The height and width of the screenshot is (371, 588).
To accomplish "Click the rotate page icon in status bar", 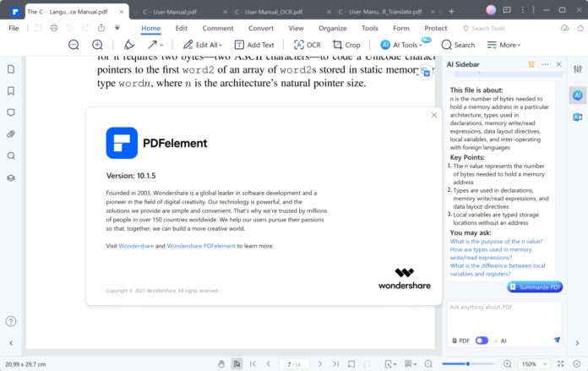I will click(x=351, y=364).
